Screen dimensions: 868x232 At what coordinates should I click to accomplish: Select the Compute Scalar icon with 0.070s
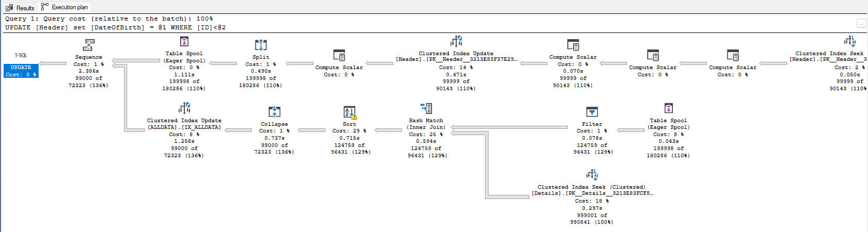tap(573, 45)
